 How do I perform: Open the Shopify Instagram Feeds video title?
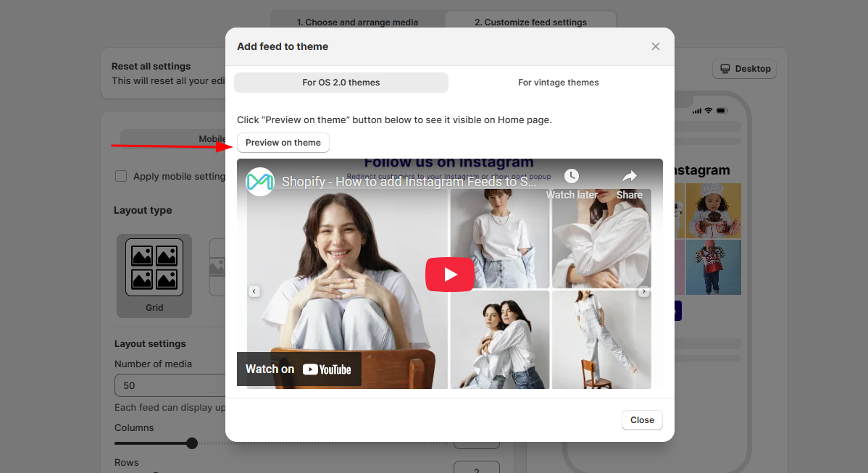click(409, 182)
